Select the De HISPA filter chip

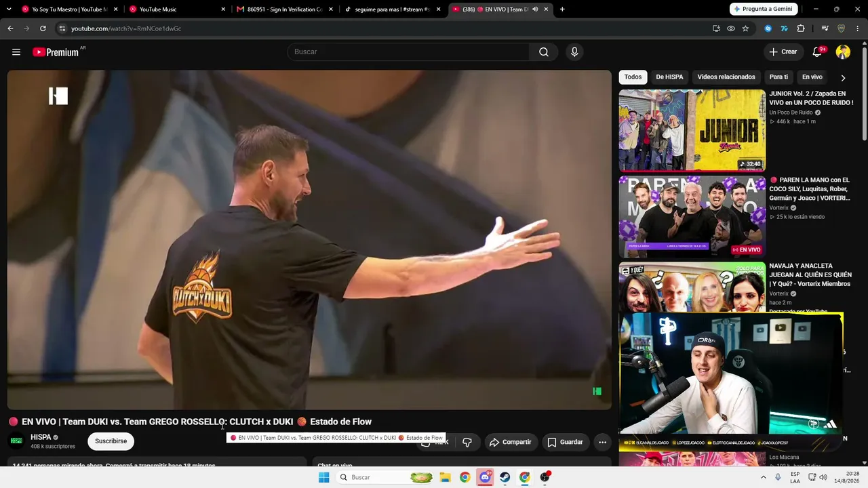pyautogui.click(x=669, y=77)
